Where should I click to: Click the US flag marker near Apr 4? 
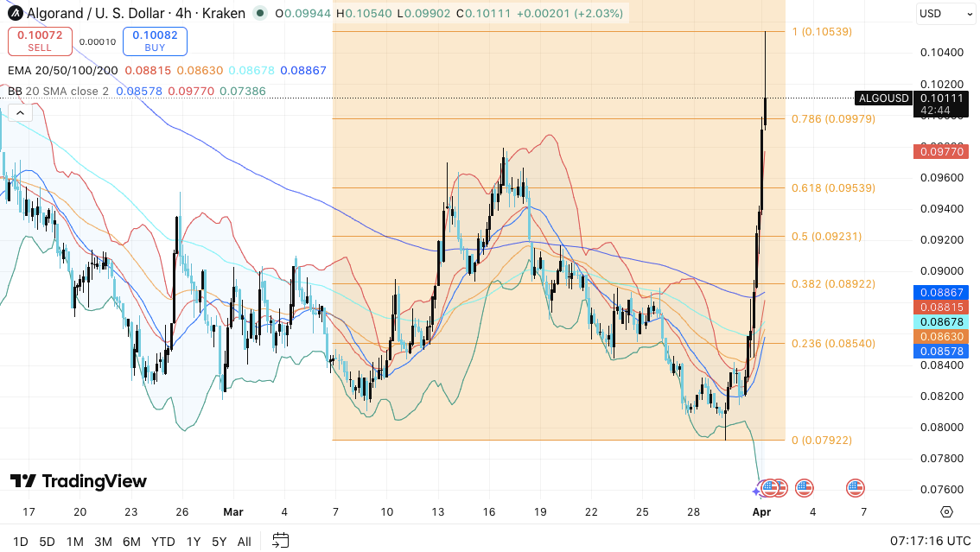pos(805,488)
